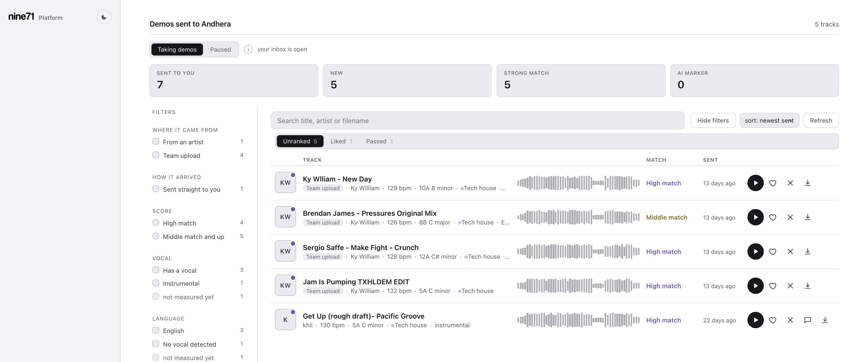Focus the search title, artist or filename field
868x362 pixels.
tap(477, 120)
